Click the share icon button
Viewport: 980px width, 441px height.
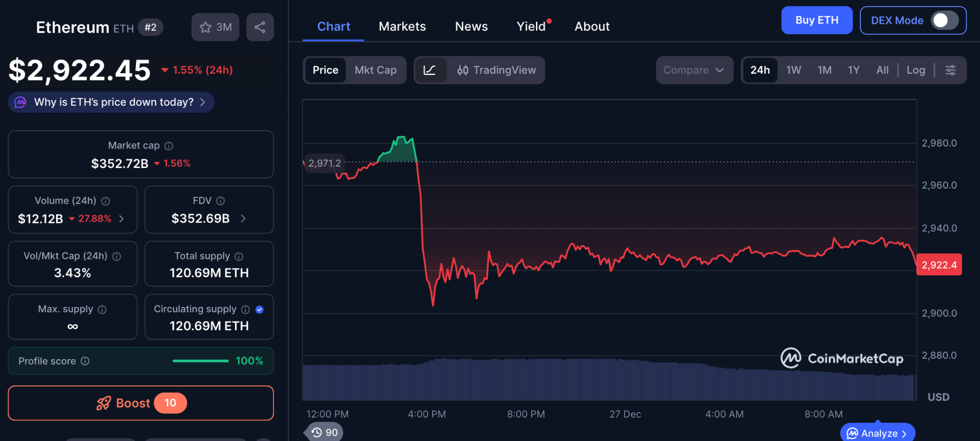pos(260,27)
